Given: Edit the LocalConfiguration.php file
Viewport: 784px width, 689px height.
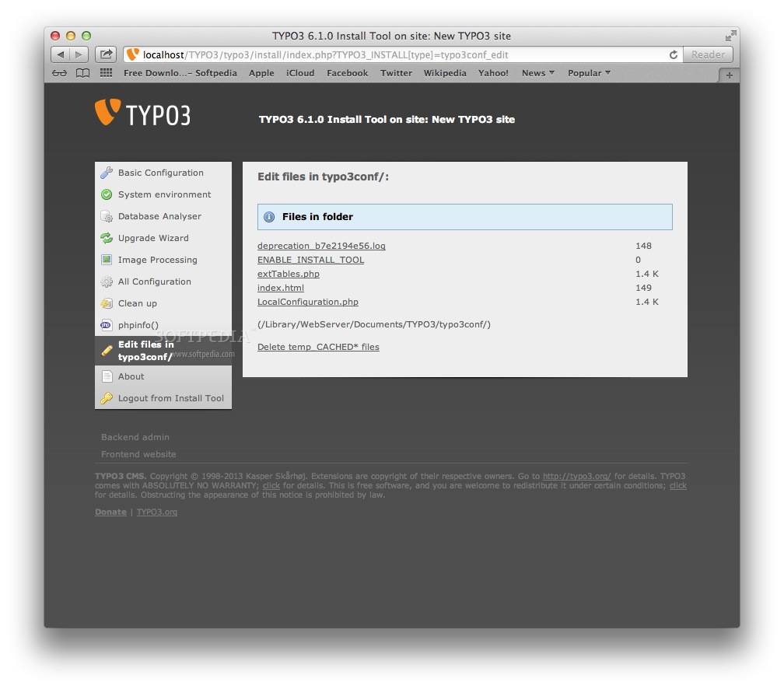Looking at the screenshot, I should pyautogui.click(x=307, y=302).
